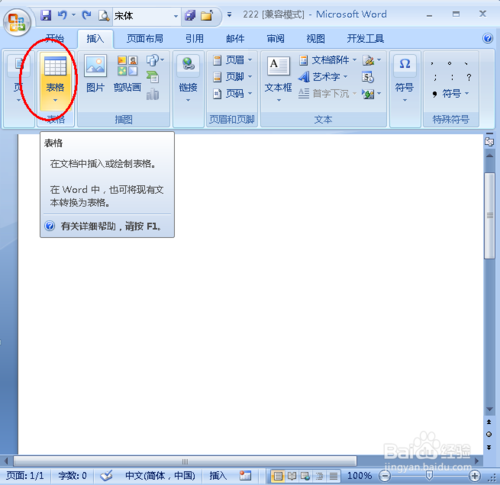This screenshot has width=500, height=485.
Task: Switch to Full Screen Reading view
Action: (x=292, y=476)
